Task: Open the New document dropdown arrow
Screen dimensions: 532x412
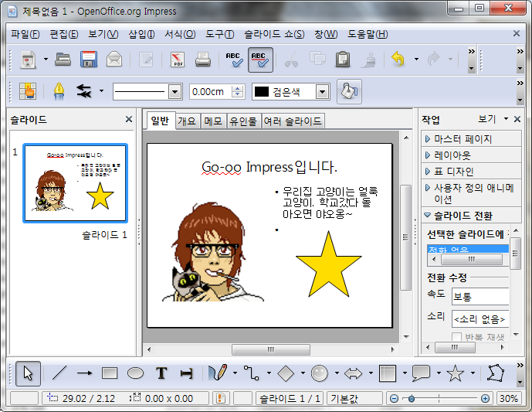Action: point(46,60)
